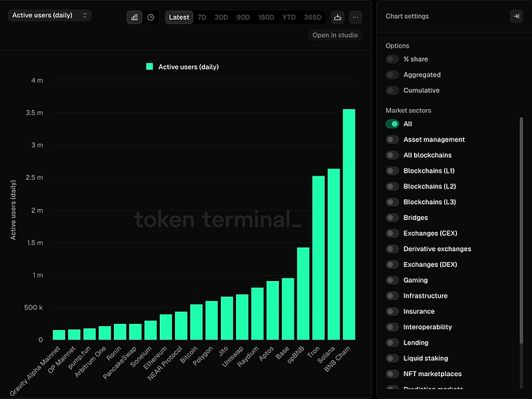Select the 90D time range tab

click(243, 17)
